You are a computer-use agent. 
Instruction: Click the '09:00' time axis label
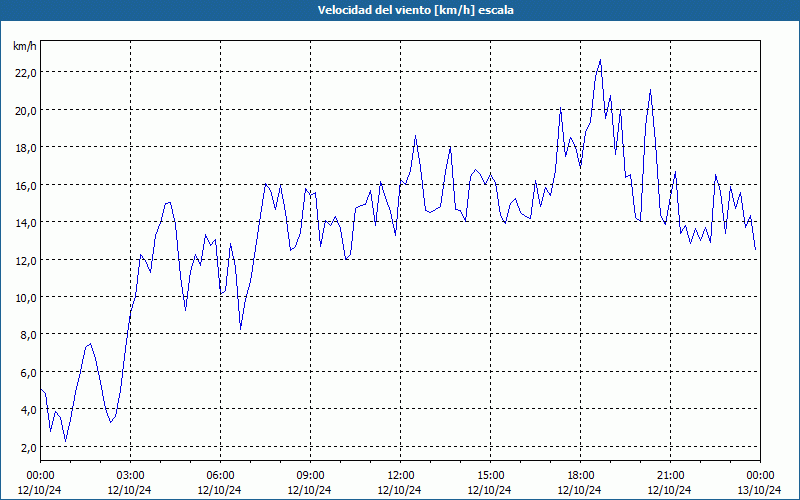point(310,476)
